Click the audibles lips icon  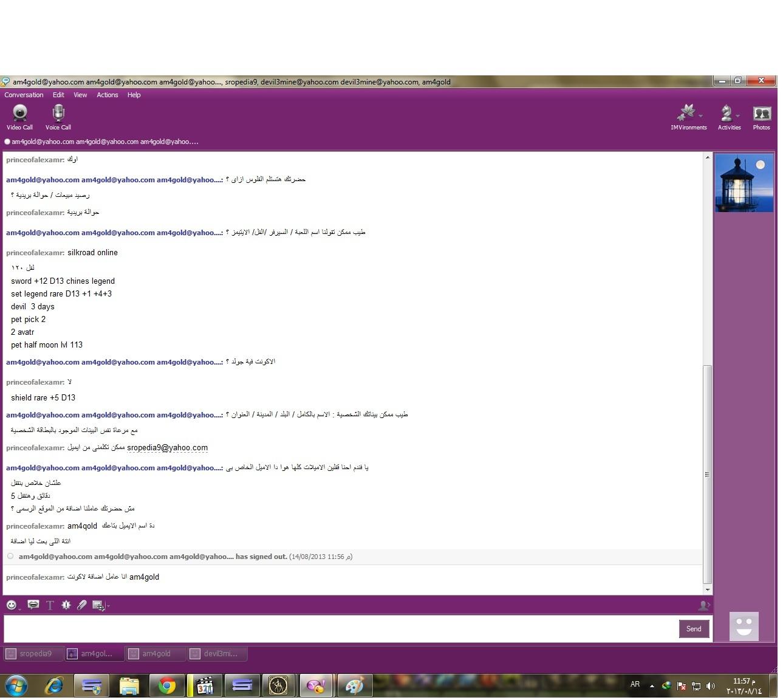coord(33,605)
